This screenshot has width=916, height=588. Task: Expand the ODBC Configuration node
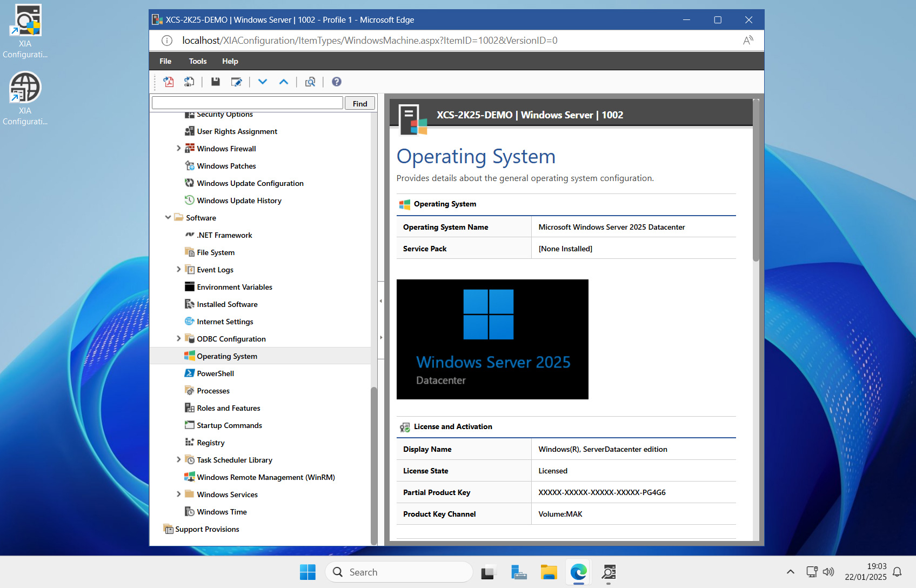[x=178, y=338]
